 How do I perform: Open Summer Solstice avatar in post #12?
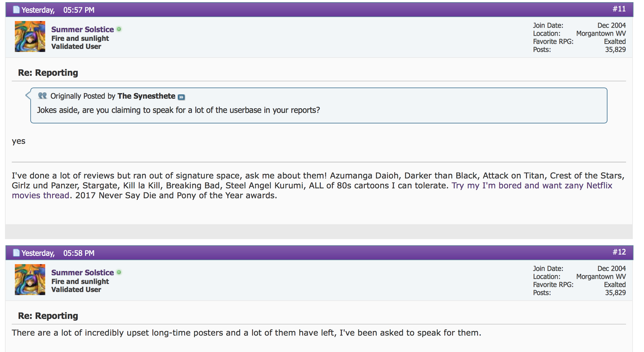pos(30,280)
